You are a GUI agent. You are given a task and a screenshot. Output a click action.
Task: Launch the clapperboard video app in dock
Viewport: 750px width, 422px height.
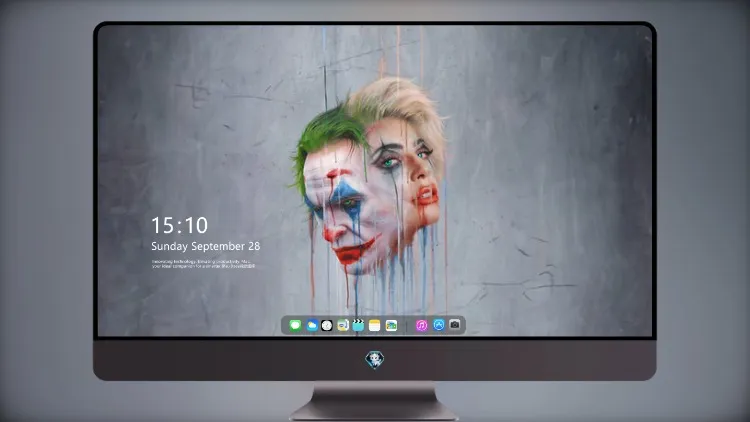[358, 325]
